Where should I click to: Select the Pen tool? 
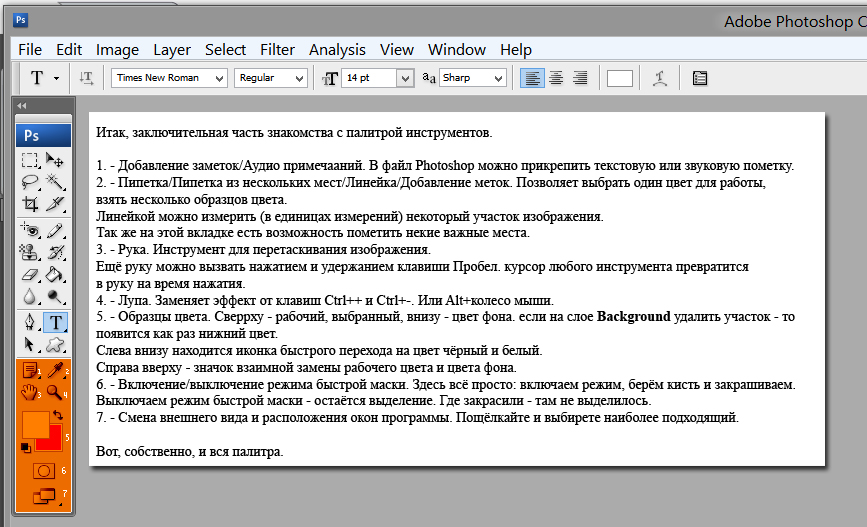(x=30, y=322)
